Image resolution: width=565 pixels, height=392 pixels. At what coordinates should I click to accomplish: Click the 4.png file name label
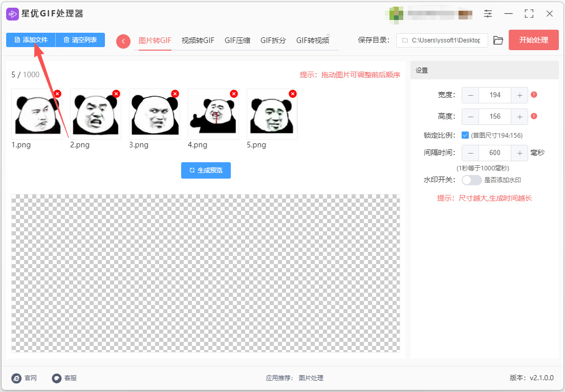pos(198,145)
